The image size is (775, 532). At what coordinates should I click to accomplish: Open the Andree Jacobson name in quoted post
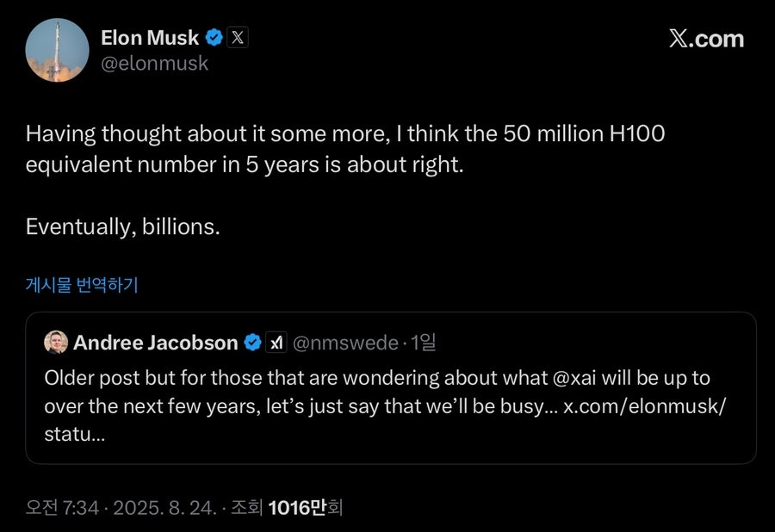pos(155,343)
